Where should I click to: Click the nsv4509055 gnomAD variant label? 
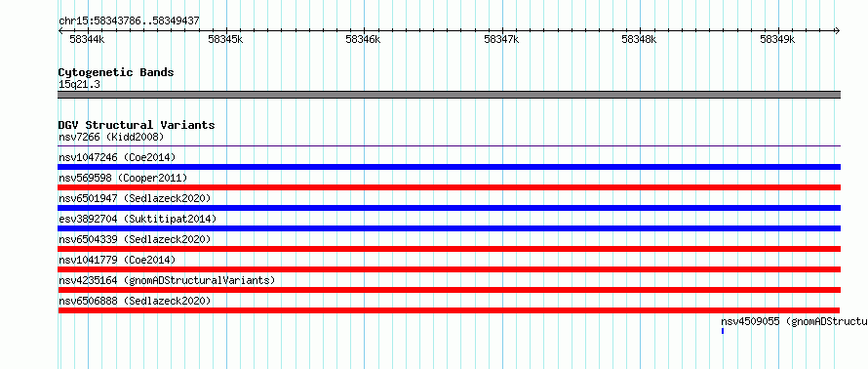pos(795,321)
